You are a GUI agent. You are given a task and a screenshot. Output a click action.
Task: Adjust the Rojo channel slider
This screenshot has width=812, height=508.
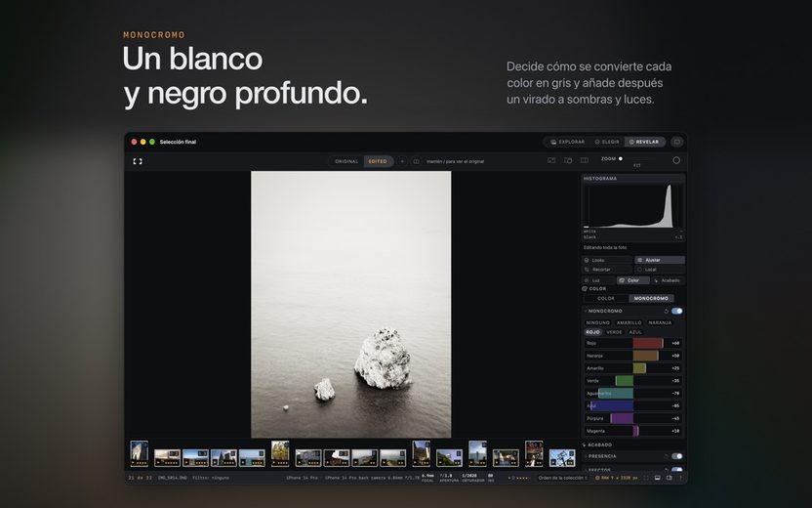coord(632,343)
